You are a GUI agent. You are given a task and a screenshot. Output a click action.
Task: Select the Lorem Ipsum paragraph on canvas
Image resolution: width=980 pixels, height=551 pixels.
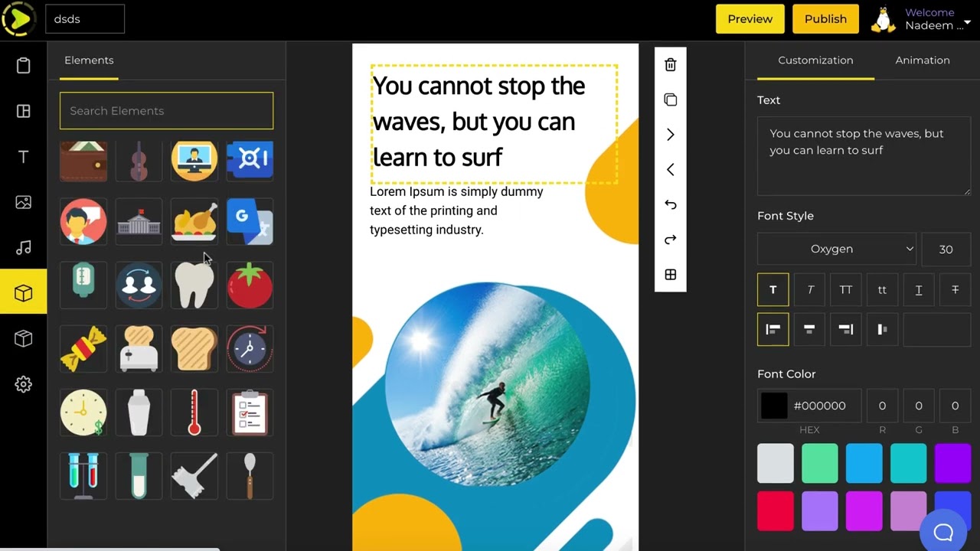[456, 210]
